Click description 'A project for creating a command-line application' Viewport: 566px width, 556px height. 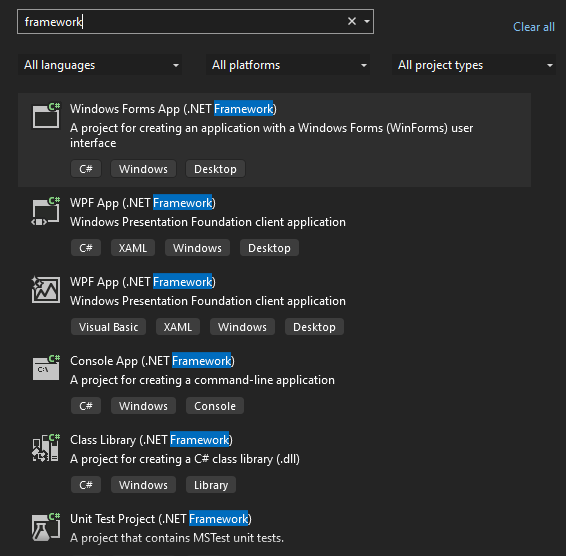click(x=202, y=380)
